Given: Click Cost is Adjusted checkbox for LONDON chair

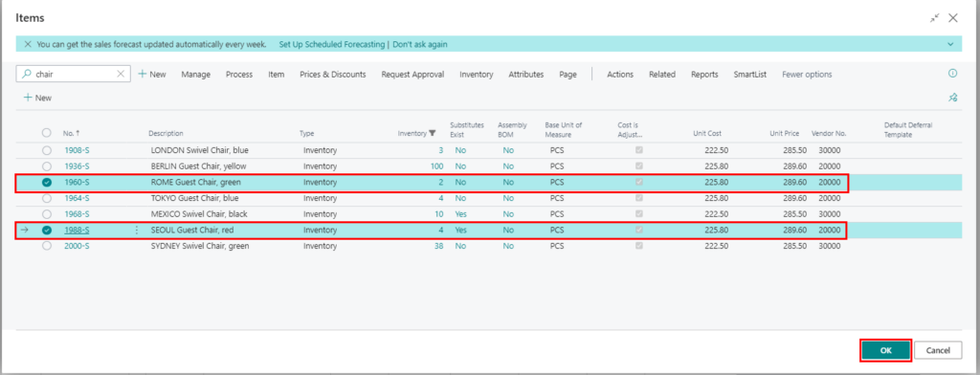Looking at the screenshot, I should pyautogui.click(x=638, y=150).
